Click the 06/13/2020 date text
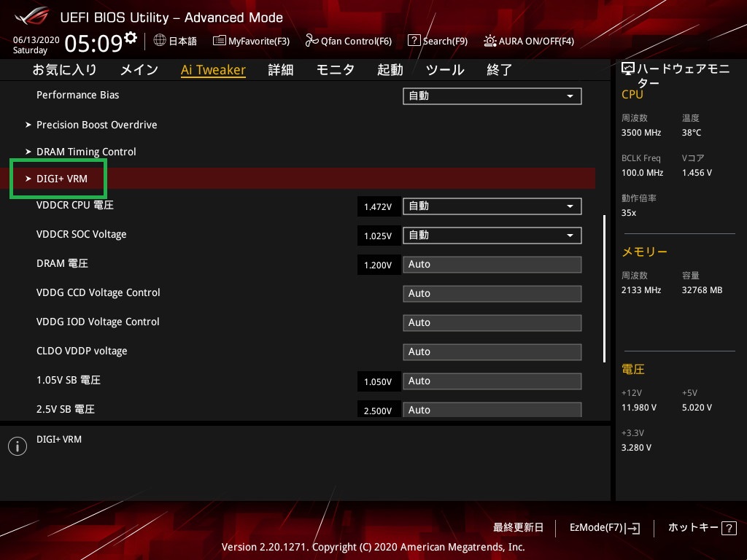The height and width of the screenshot is (560, 747). (36, 39)
